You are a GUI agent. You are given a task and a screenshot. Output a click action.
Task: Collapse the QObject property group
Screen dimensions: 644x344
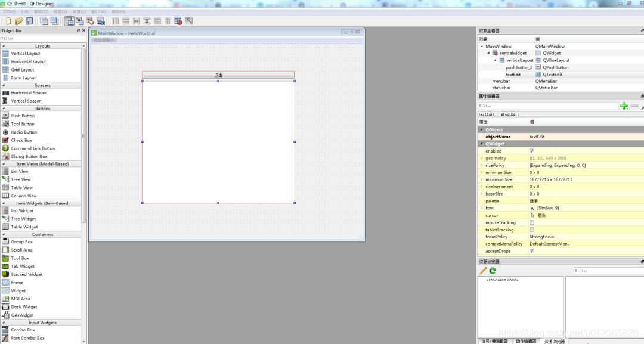tap(482, 130)
